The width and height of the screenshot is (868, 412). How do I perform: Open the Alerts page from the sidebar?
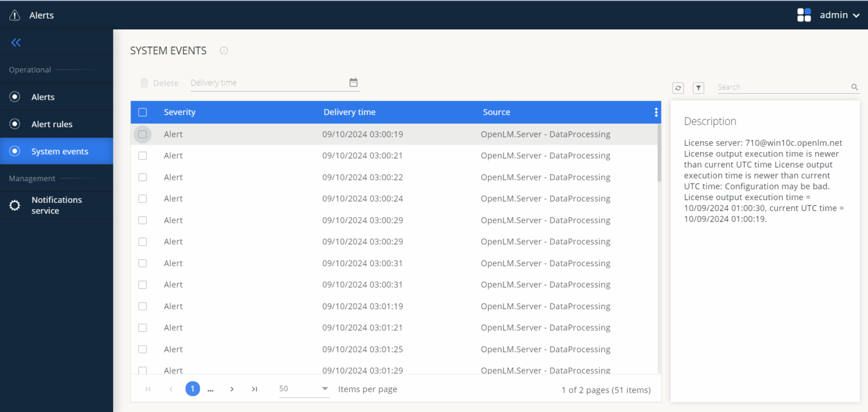[42, 97]
